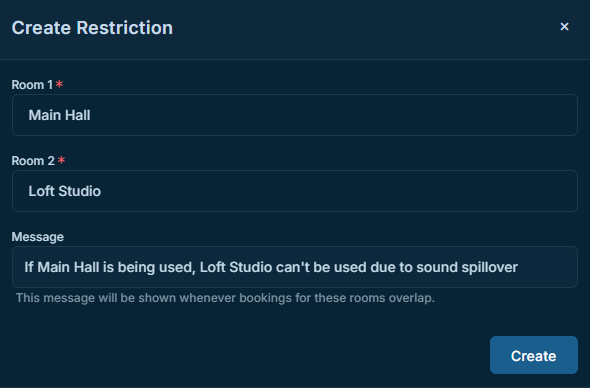Click into the Message text field
Screen dimensions: 590x388
[x=295, y=267]
